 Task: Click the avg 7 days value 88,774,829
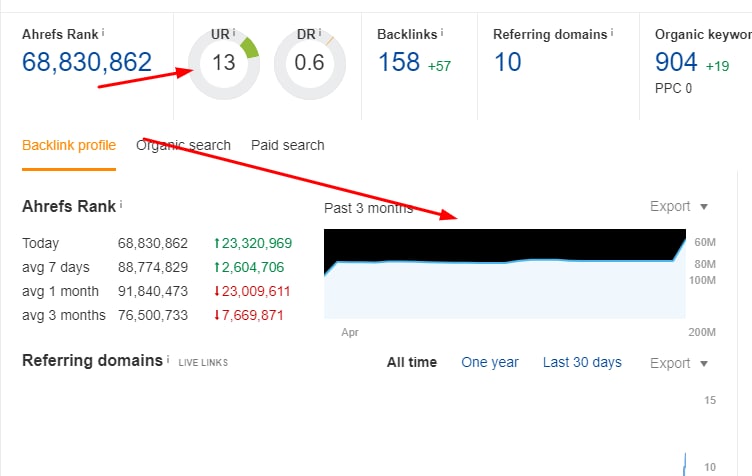coord(153,267)
